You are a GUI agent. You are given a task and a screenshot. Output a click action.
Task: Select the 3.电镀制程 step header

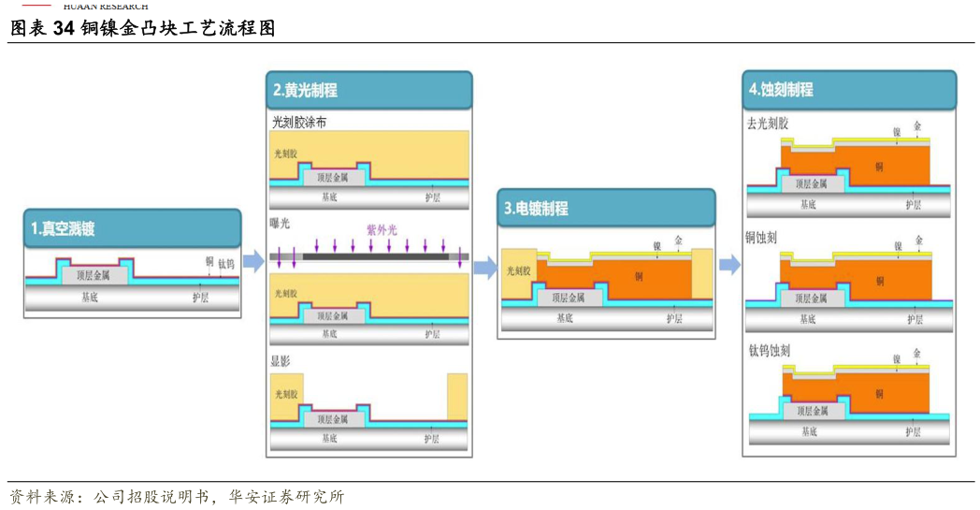coord(606,209)
